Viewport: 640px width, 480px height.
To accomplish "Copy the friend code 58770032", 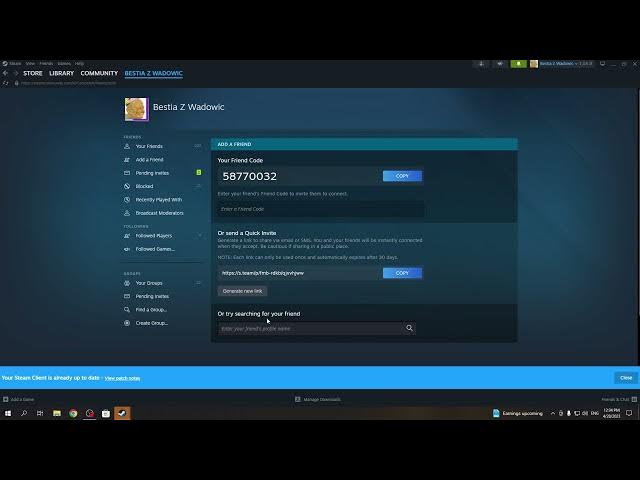I will point(402,176).
